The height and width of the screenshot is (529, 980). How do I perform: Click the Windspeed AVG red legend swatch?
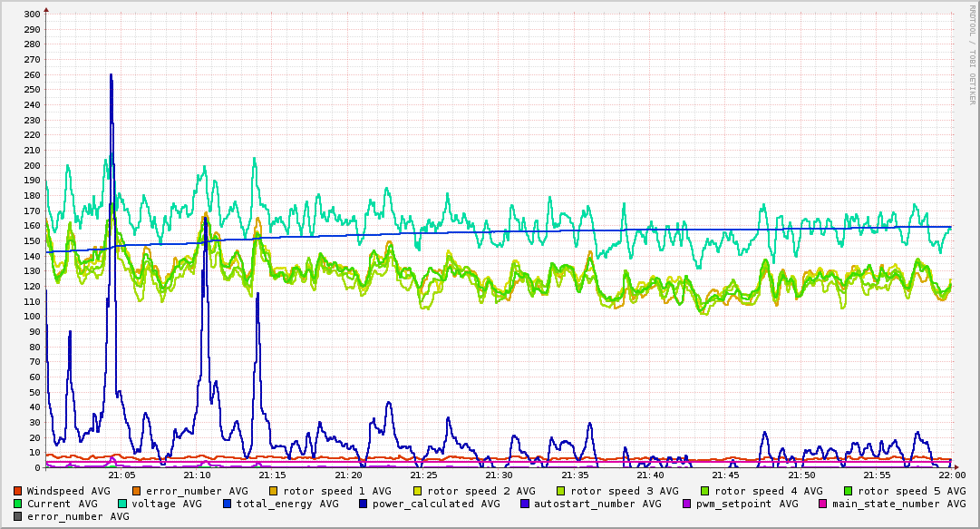point(17,492)
